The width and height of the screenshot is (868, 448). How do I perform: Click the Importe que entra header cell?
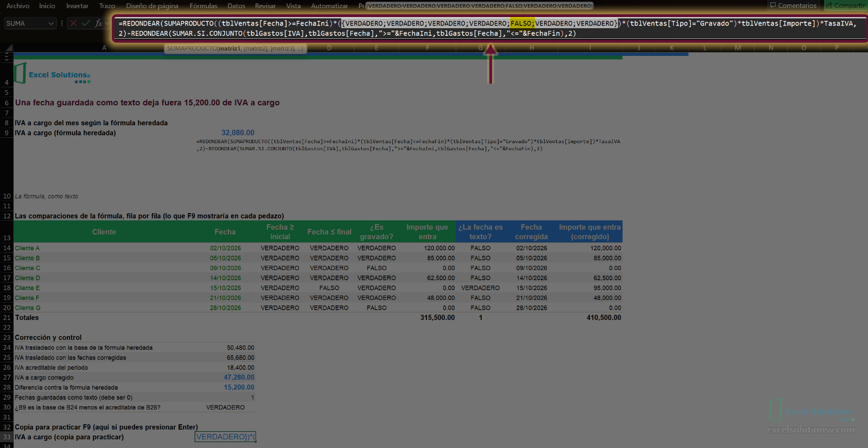[x=427, y=232]
